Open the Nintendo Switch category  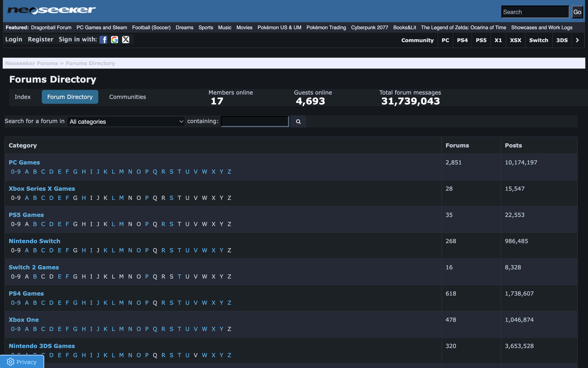point(34,241)
